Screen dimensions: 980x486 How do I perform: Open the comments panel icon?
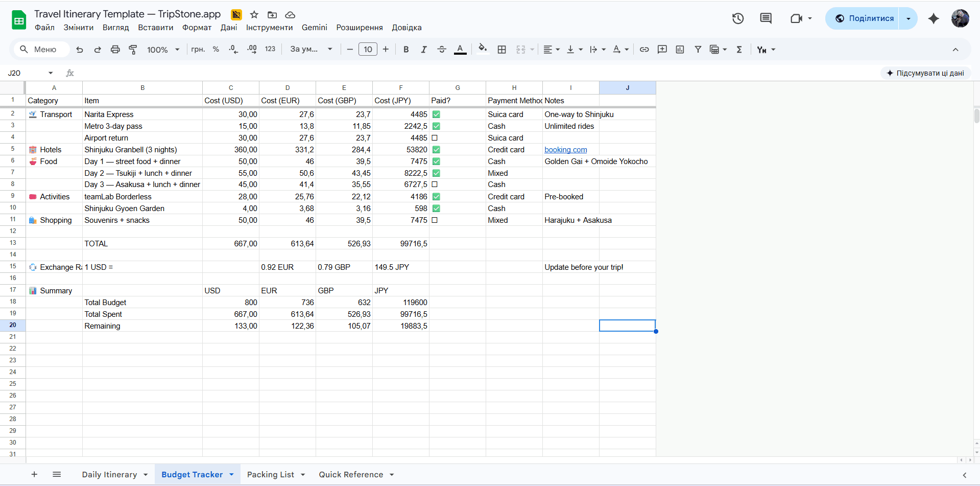(766, 19)
